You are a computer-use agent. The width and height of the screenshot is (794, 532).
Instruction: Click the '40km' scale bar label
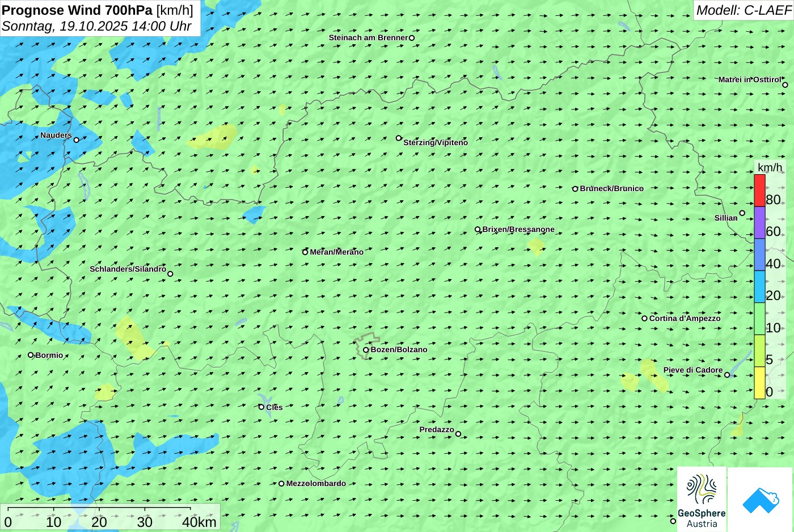coord(199,522)
